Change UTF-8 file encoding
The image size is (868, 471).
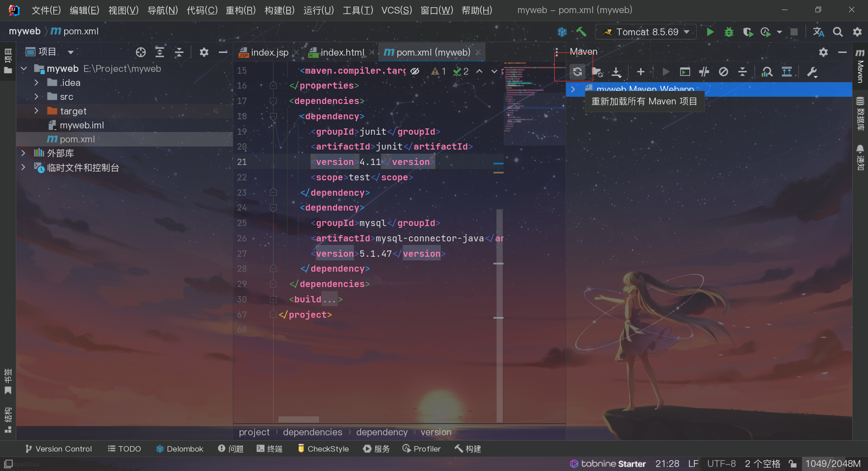[x=721, y=464]
